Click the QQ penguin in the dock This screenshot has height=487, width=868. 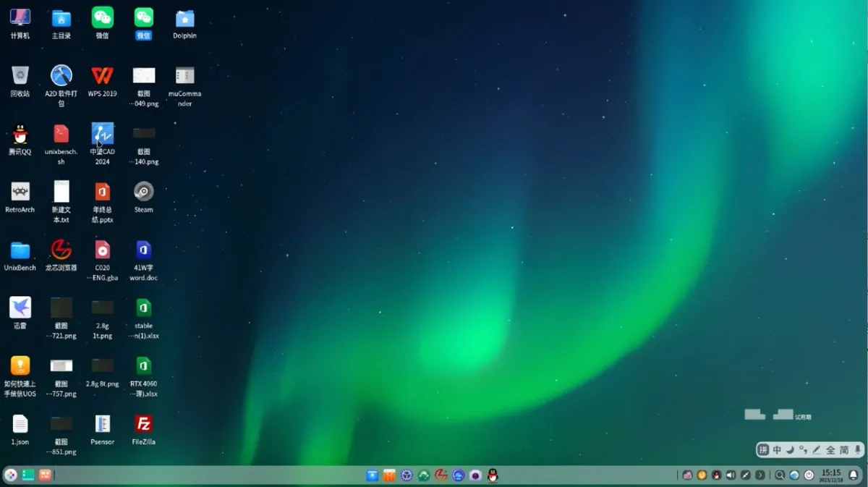tap(493, 475)
